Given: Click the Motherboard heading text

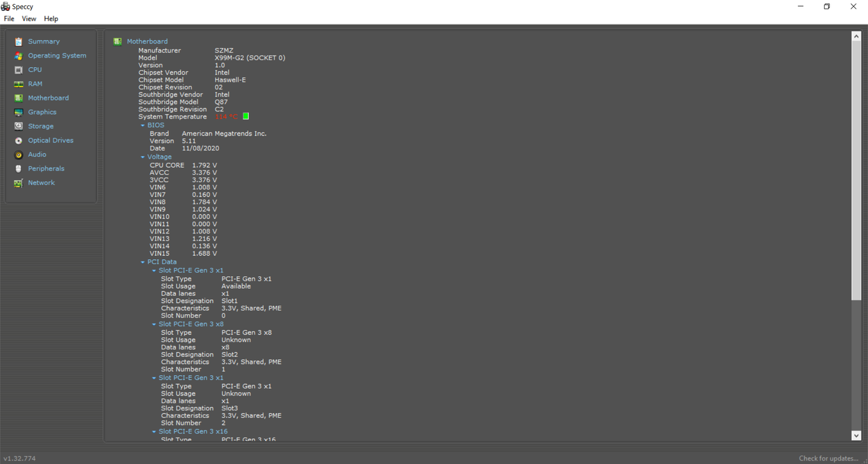Looking at the screenshot, I should (x=147, y=41).
